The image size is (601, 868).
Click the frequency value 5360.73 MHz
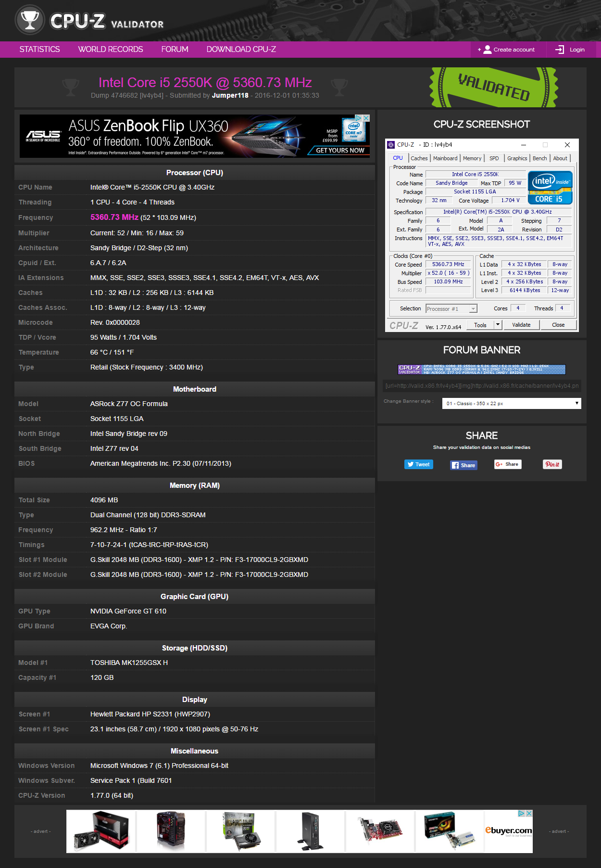(114, 217)
